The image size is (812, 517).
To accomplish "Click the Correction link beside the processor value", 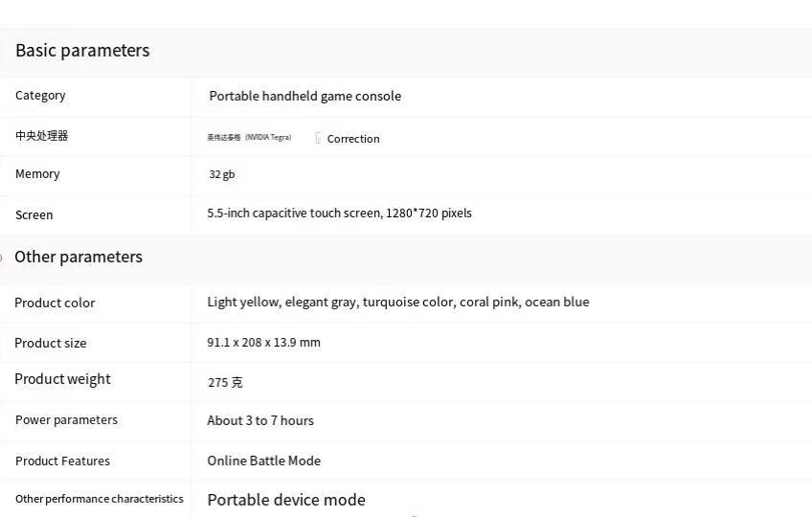I will pyautogui.click(x=353, y=139).
